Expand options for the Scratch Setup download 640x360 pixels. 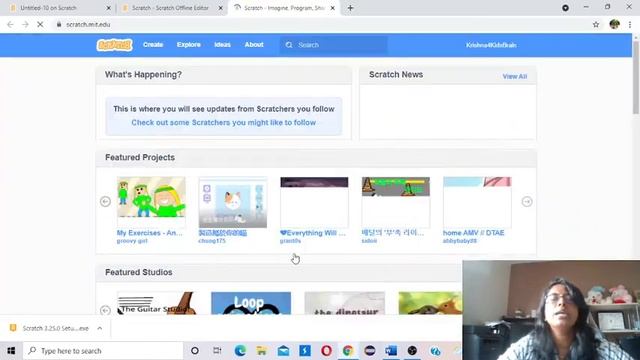pos(100,328)
